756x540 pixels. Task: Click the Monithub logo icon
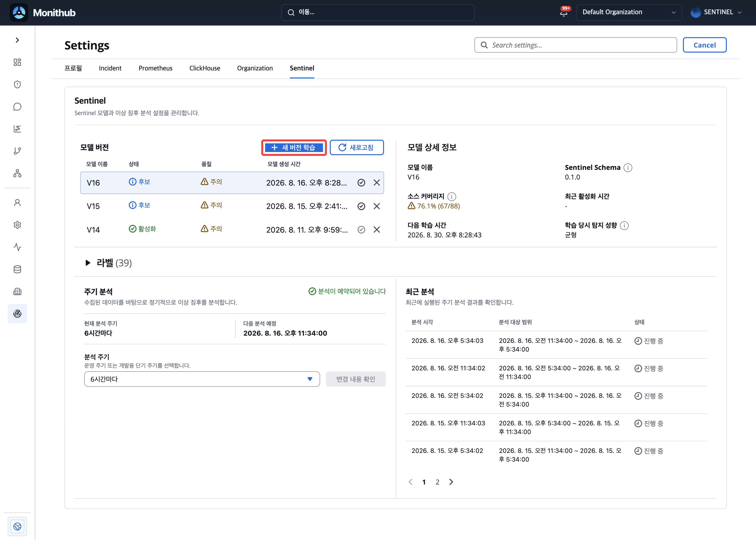[19, 13]
